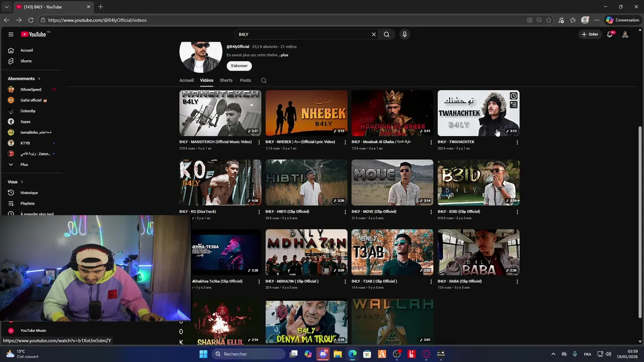Expand the Vous section
Screen dimensions: 644x362
click(15, 182)
